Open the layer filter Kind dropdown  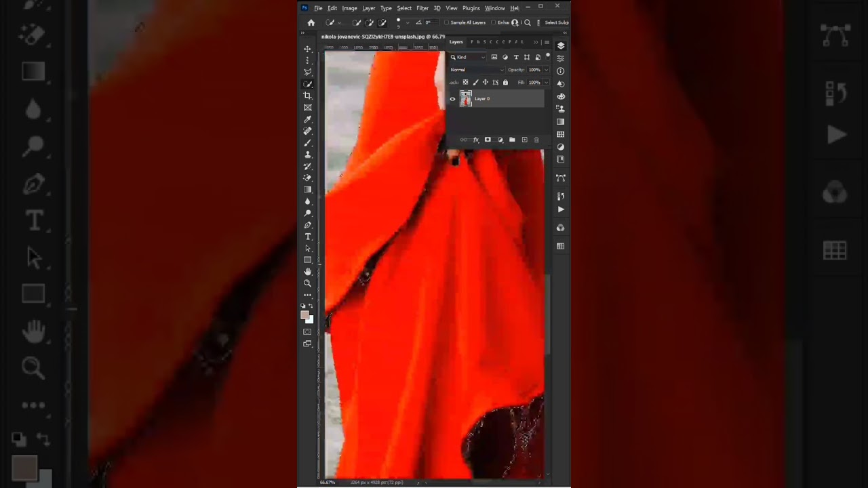[468, 57]
